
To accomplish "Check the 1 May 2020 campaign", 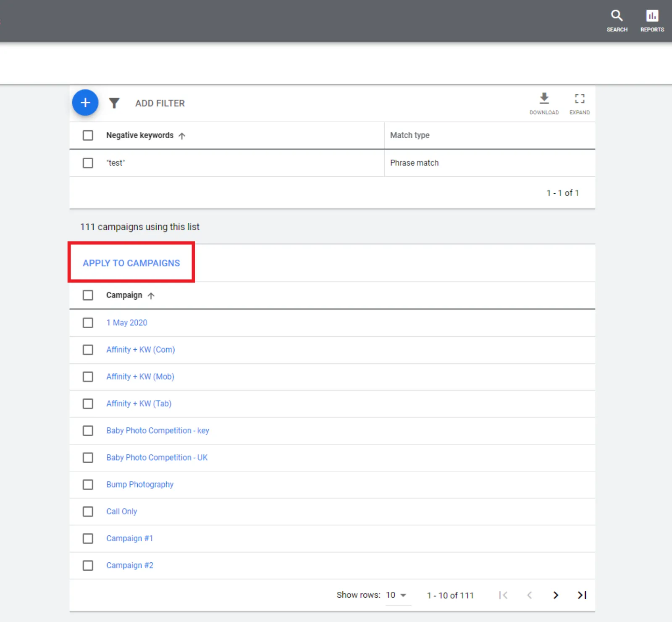I will click(x=88, y=323).
